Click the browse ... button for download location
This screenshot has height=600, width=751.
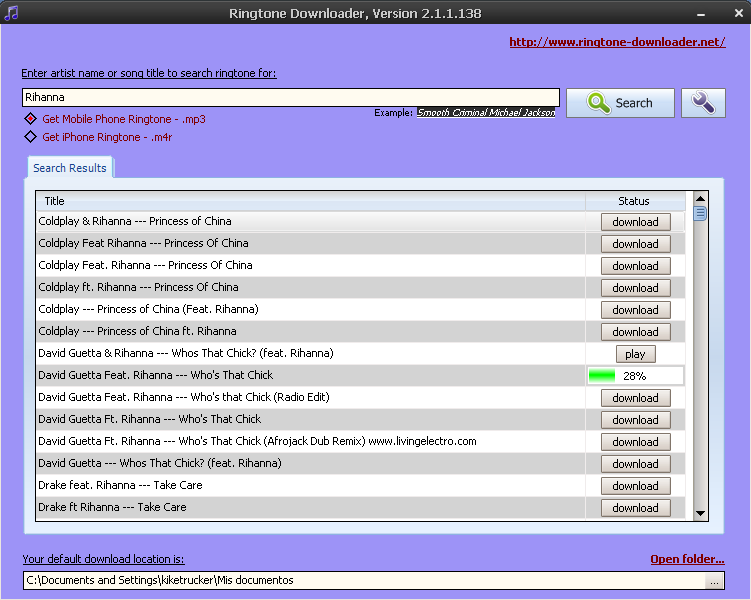pyautogui.click(x=714, y=581)
